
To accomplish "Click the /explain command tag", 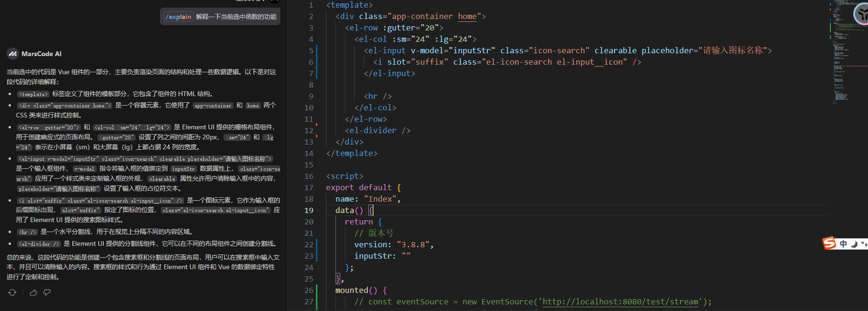I will [178, 17].
